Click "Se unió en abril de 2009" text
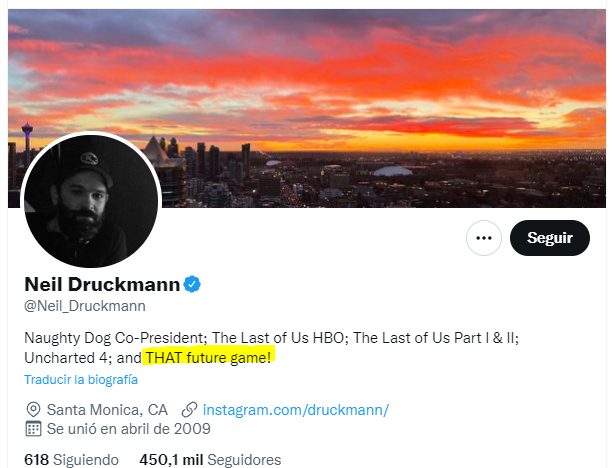Screen dimensions: 613x468 [129, 429]
